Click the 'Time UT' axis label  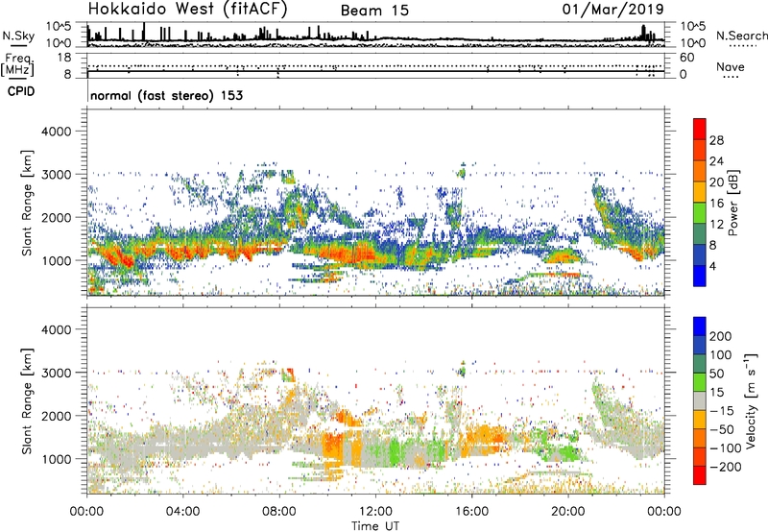375,526
